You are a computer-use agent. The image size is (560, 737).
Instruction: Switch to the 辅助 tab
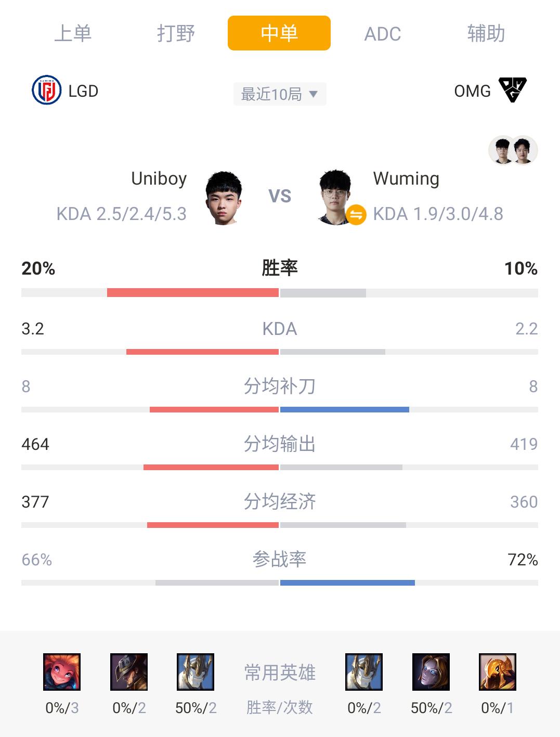coord(486,33)
